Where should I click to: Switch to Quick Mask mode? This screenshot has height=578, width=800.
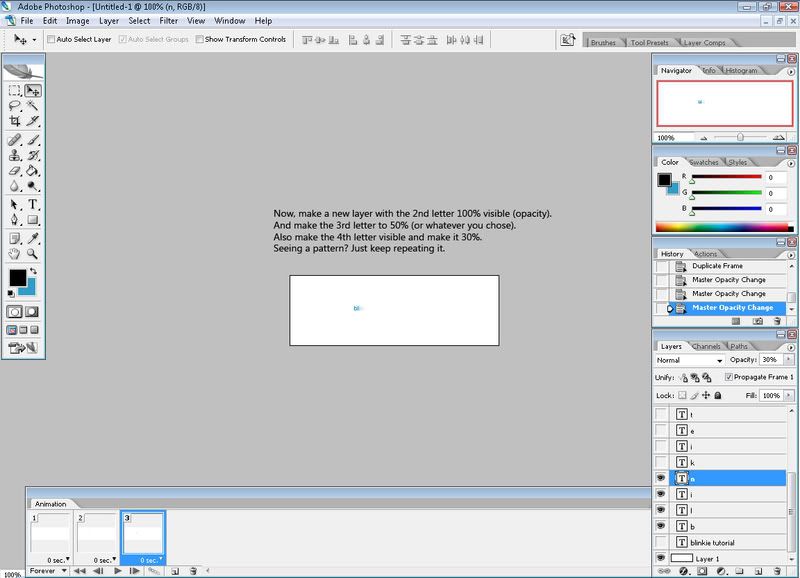click(x=32, y=312)
